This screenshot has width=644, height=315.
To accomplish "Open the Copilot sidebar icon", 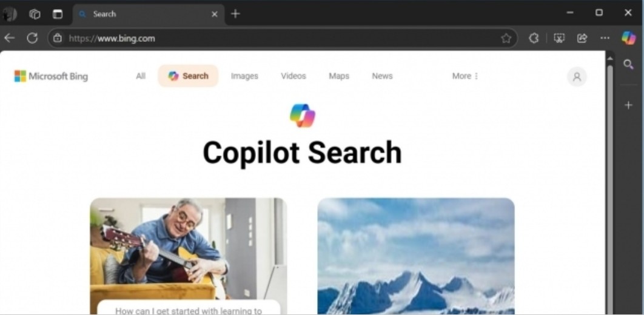I will (628, 38).
